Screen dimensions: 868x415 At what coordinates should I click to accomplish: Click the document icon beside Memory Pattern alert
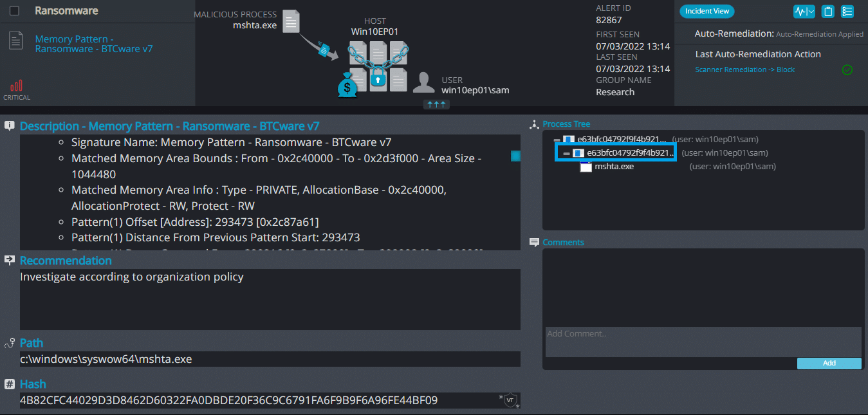[x=15, y=41]
